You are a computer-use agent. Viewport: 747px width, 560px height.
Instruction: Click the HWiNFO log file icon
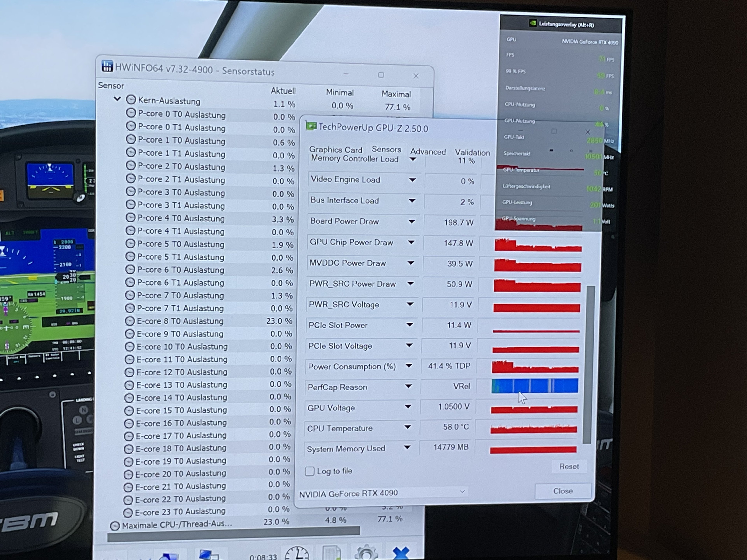[x=331, y=554]
